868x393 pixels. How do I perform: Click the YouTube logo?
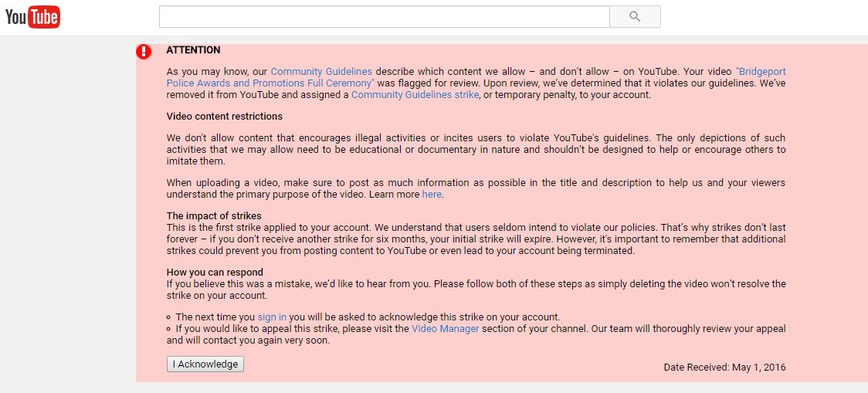(x=32, y=17)
